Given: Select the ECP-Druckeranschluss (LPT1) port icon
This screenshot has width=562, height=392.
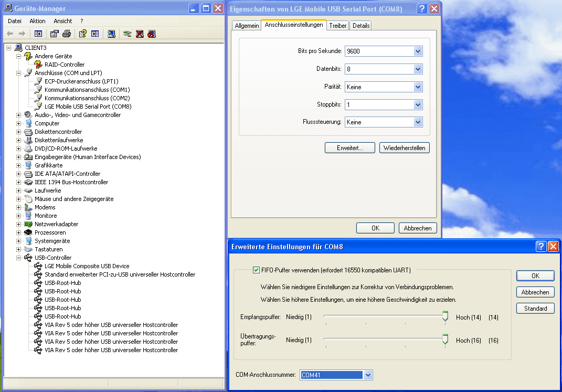Looking at the screenshot, I should click(38, 81).
